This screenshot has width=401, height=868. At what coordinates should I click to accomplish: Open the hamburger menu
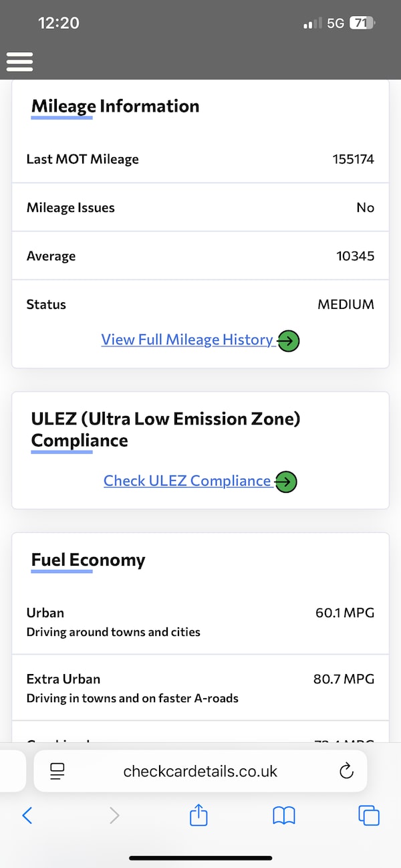(20, 62)
